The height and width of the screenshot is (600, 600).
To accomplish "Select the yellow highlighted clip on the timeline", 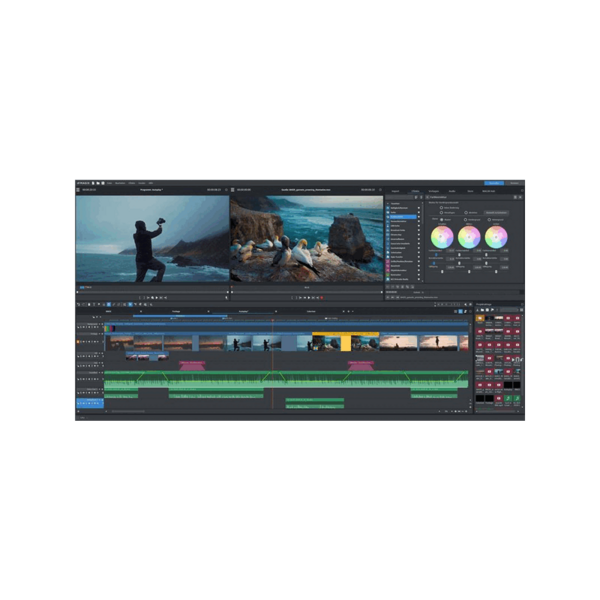I will click(346, 342).
